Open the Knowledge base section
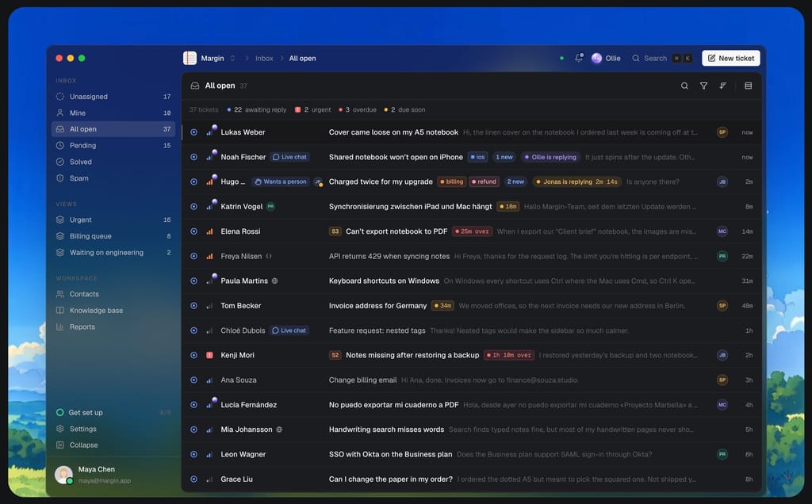Image resolution: width=812 pixels, height=504 pixels. (x=113, y=311)
